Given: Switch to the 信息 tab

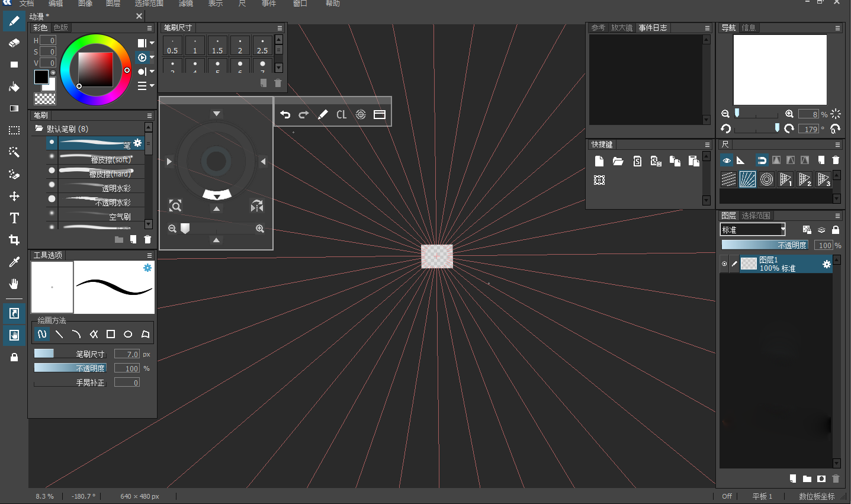Looking at the screenshot, I should pos(749,28).
